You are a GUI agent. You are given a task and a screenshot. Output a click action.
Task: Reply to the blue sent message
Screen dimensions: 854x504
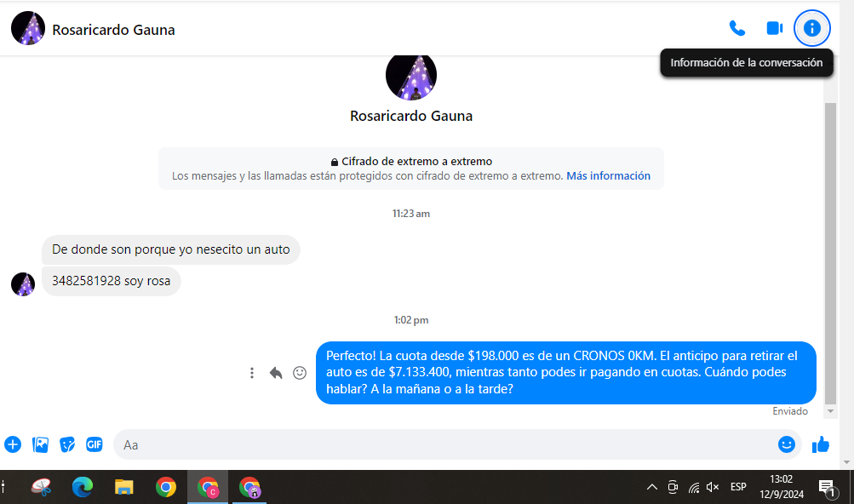pos(276,373)
